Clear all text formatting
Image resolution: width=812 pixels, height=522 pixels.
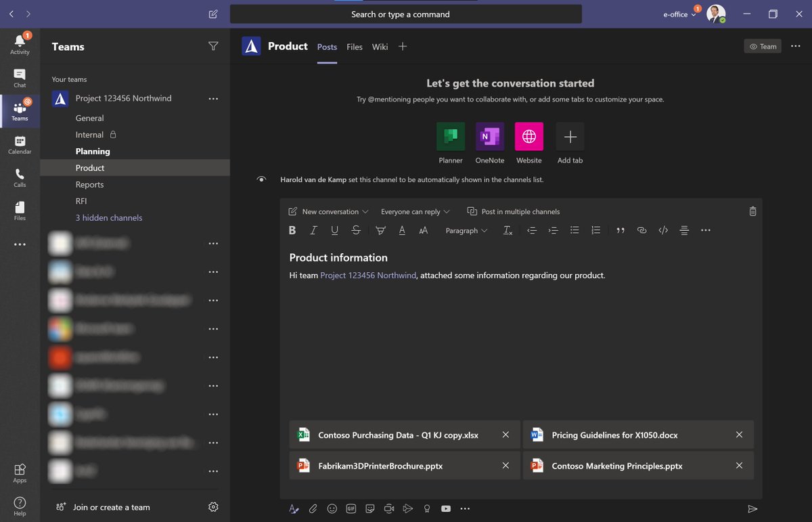tap(508, 230)
